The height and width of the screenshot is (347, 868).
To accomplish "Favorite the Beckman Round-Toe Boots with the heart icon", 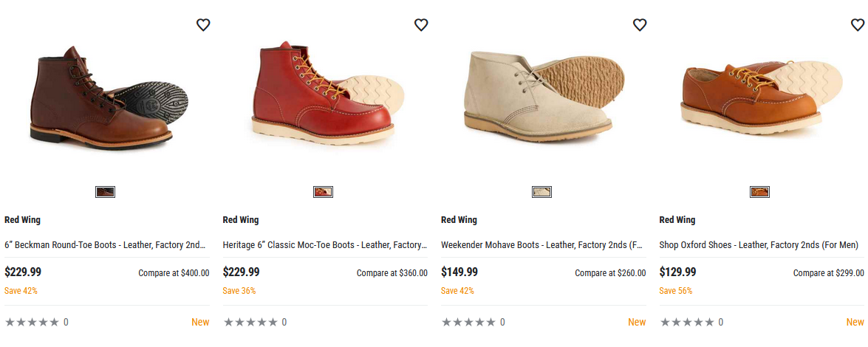I will 203,25.
